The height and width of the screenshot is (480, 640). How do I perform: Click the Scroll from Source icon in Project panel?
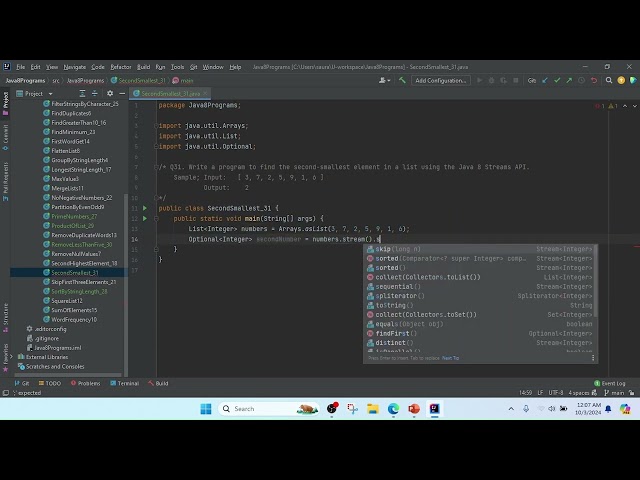[82, 93]
